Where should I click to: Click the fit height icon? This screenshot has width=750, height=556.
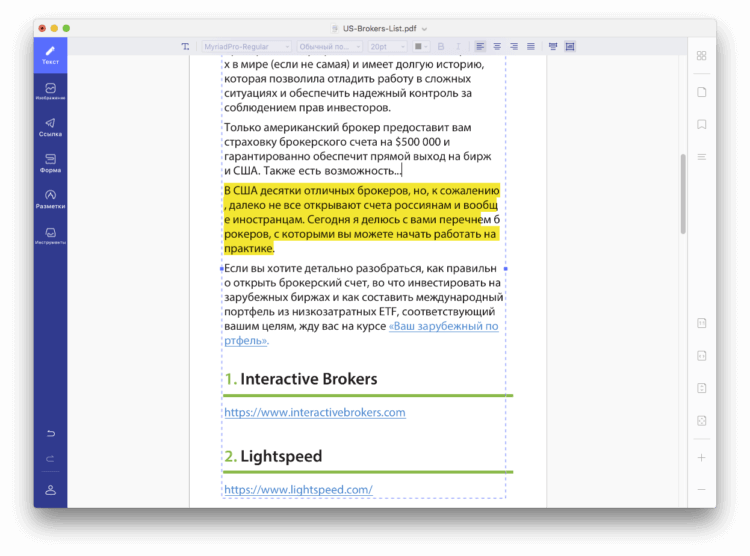701,388
